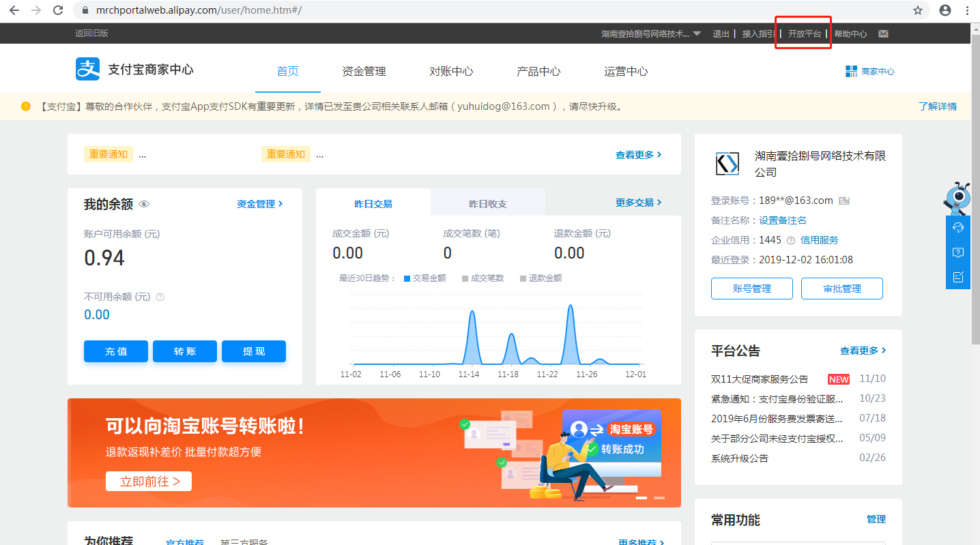The height and width of the screenshot is (545, 980).
Task: Click the blue ant mascot icon
Action: [x=957, y=198]
